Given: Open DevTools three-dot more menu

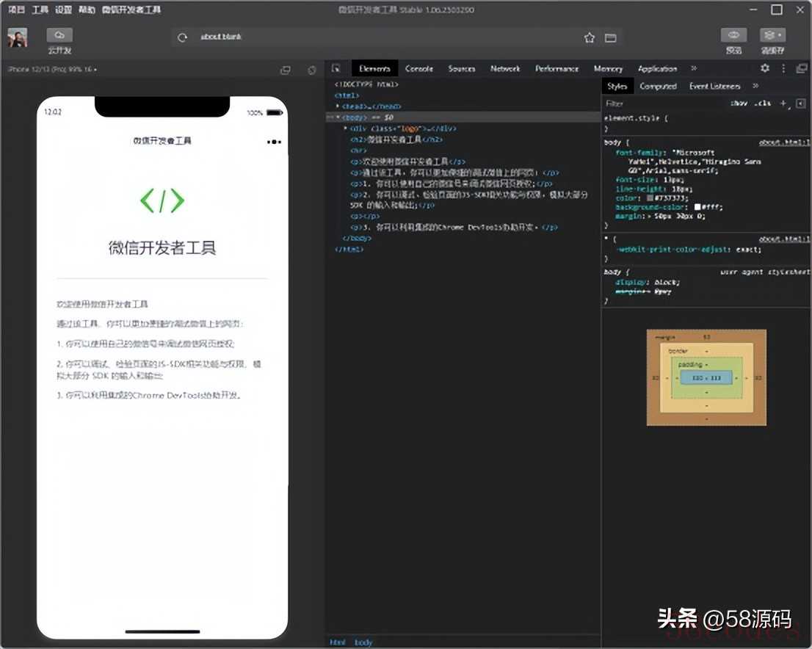Looking at the screenshot, I should pyautogui.click(x=783, y=68).
